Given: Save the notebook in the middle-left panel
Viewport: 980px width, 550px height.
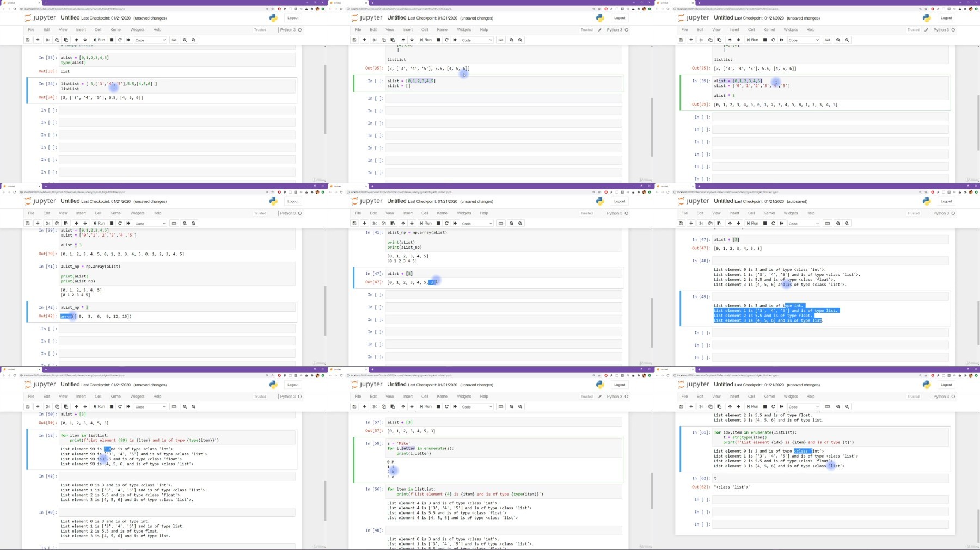Looking at the screenshot, I should [28, 223].
